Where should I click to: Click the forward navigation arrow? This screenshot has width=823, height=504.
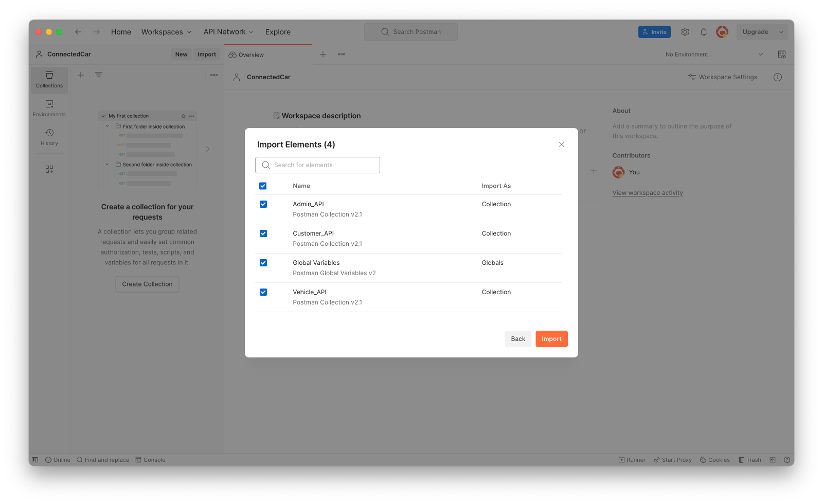(x=97, y=32)
